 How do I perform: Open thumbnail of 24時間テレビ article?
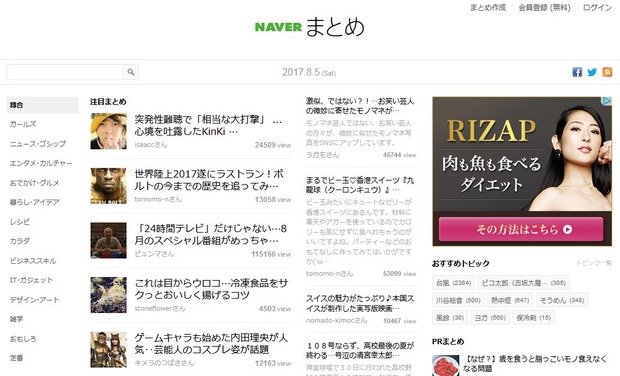click(x=108, y=240)
